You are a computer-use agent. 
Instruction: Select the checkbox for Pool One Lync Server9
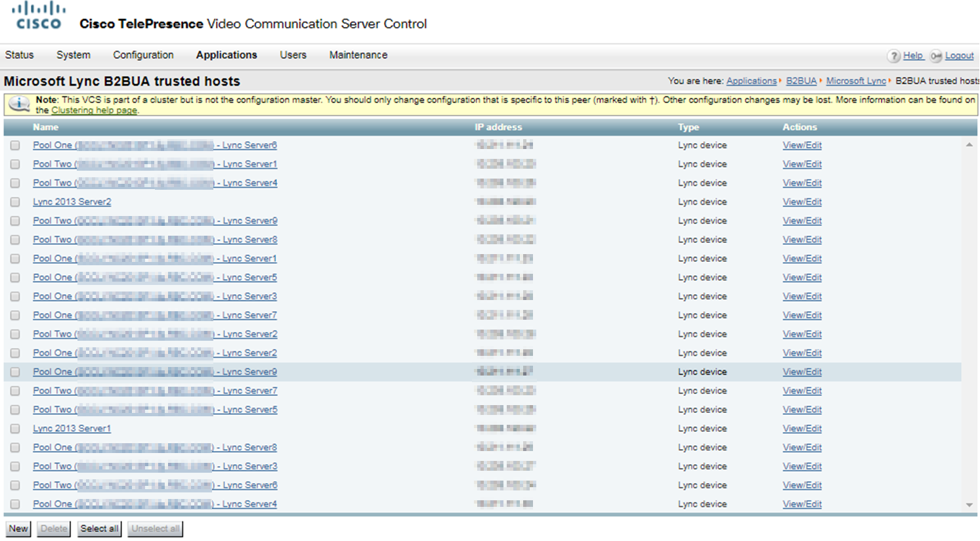(15, 372)
